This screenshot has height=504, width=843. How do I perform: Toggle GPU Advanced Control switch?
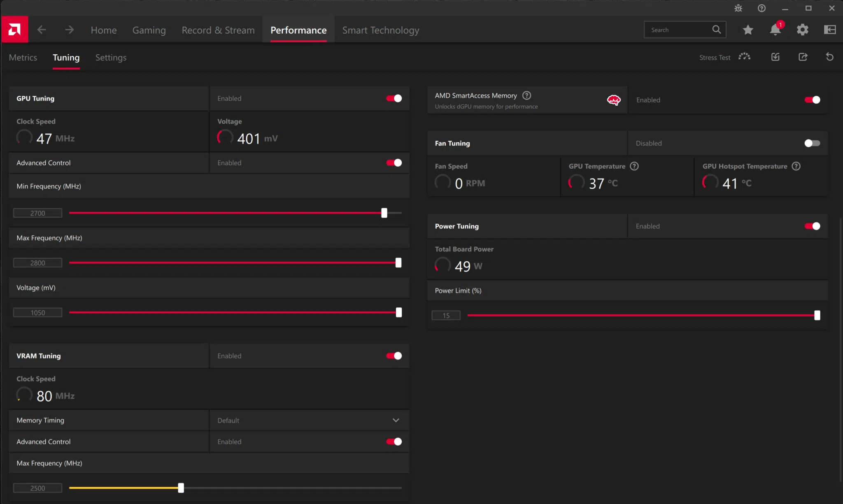(394, 163)
